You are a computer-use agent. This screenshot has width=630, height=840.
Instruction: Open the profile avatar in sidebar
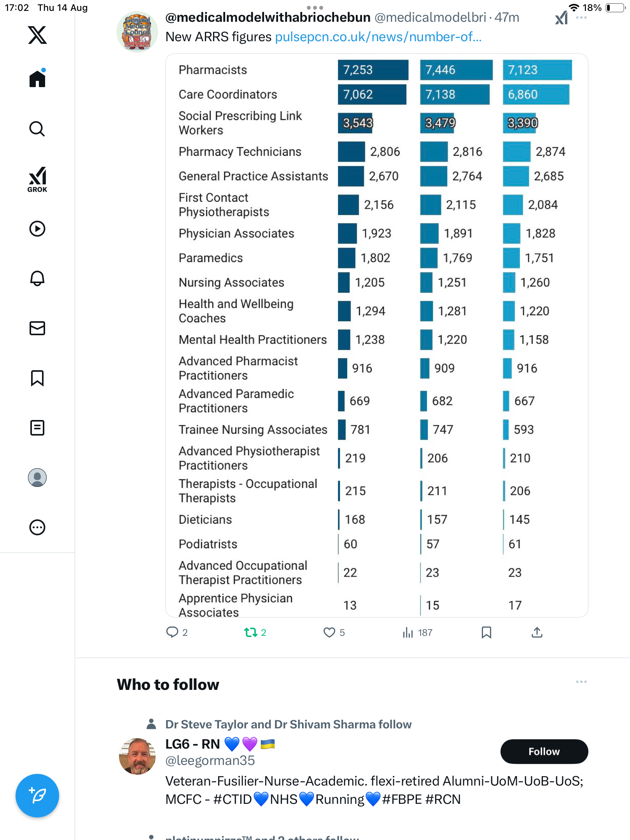(x=37, y=478)
